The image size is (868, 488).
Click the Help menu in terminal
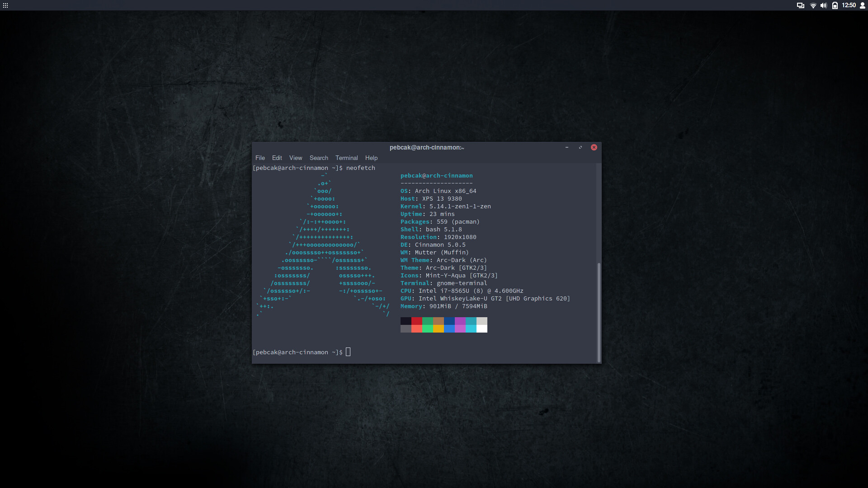(x=371, y=157)
